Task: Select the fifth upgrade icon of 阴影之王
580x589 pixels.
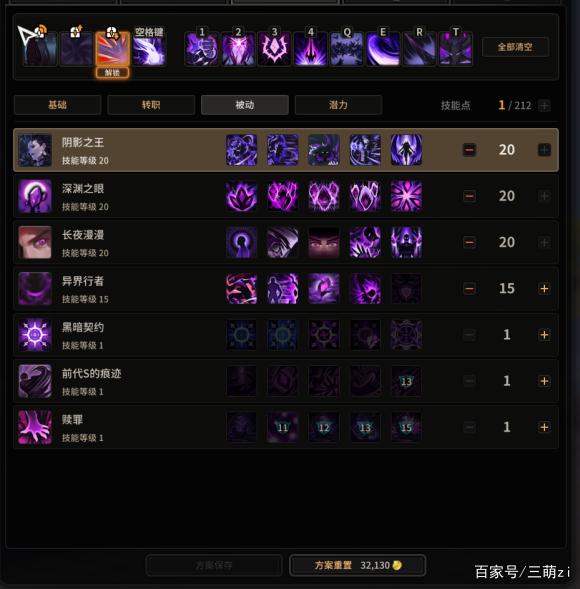Action: click(x=406, y=150)
